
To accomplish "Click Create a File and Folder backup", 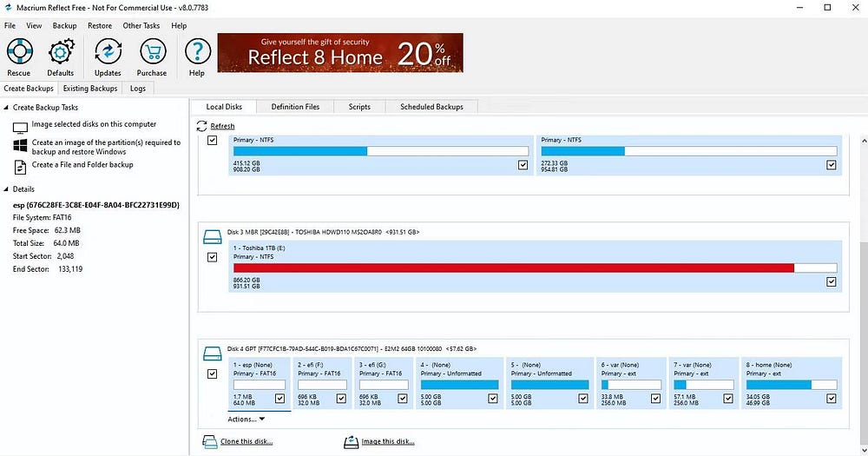I will [x=82, y=164].
